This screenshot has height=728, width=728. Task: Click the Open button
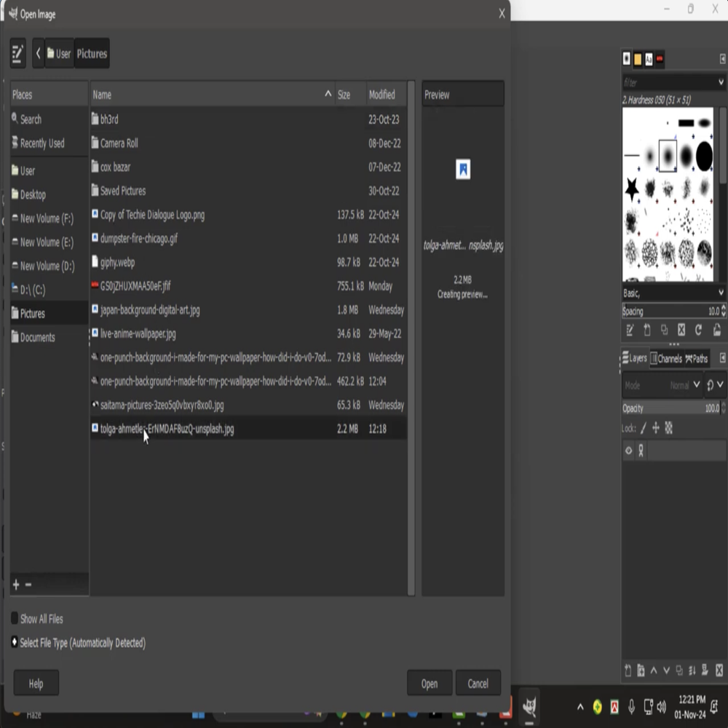430,684
